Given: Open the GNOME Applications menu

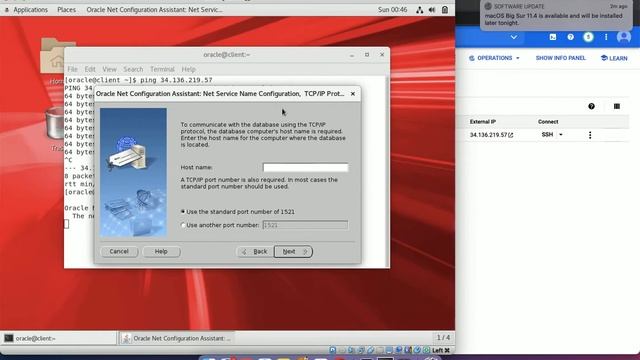Looking at the screenshot, I should pyautogui.click(x=31, y=9).
